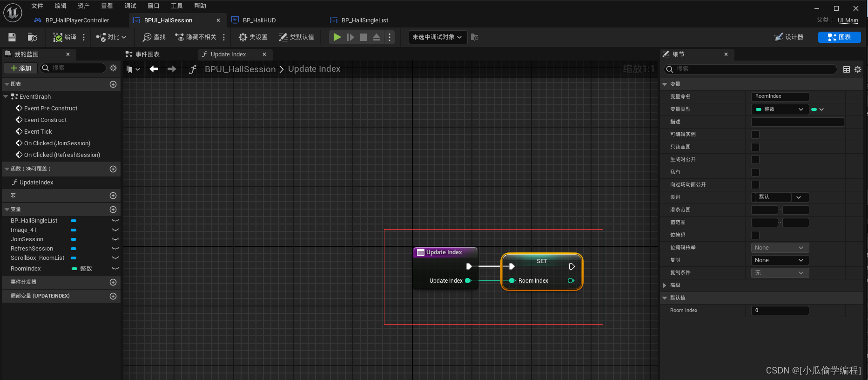Screen dimensions: 868x380
Task: Collapse the EventGraph tree node
Action: [6, 96]
